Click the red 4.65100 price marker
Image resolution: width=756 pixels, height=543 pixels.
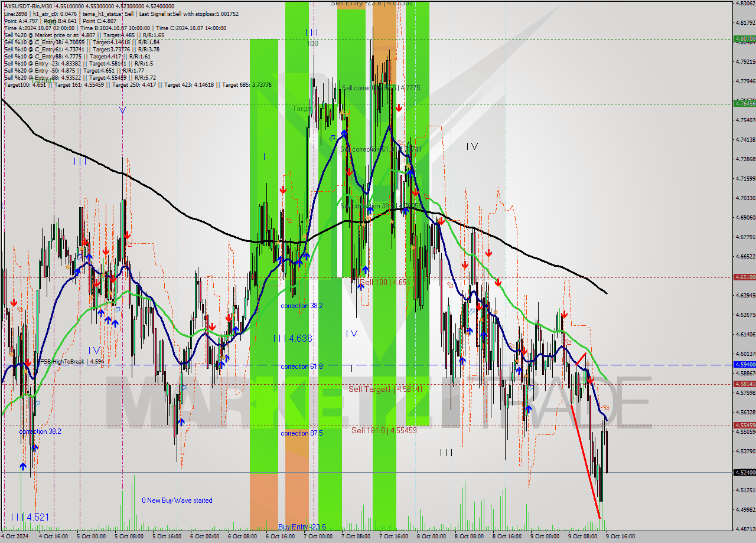[744, 277]
